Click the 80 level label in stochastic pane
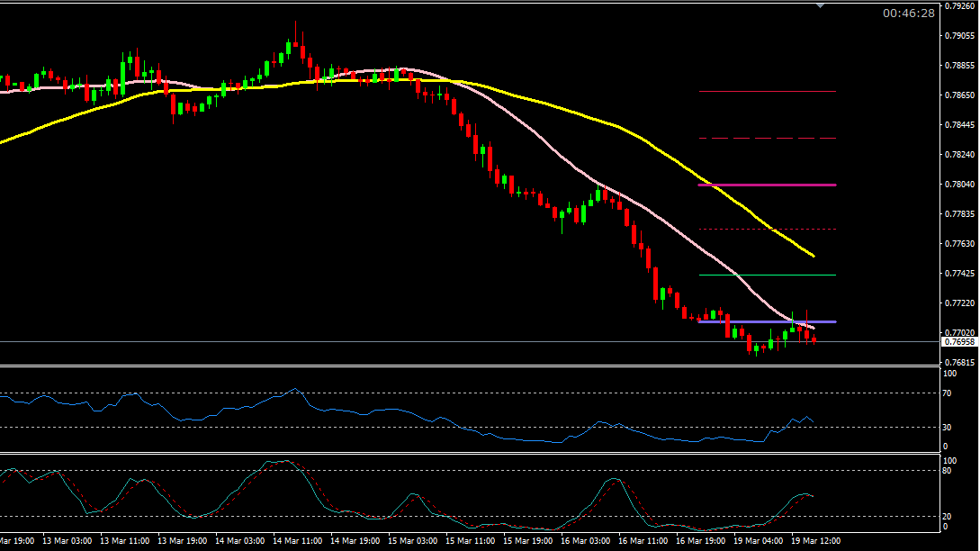Screen dimensions: 980x551 [950, 470]
